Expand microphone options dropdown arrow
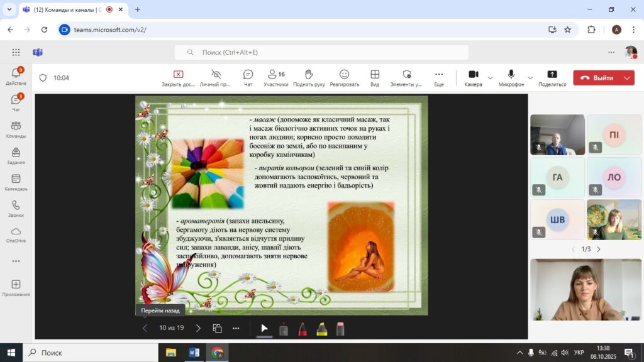Viewport: 644px width, 362px height. (x=530, y=78)
